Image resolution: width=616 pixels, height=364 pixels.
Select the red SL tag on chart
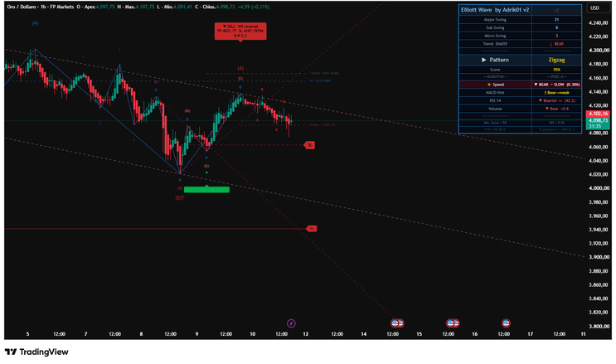click(309, 145)
